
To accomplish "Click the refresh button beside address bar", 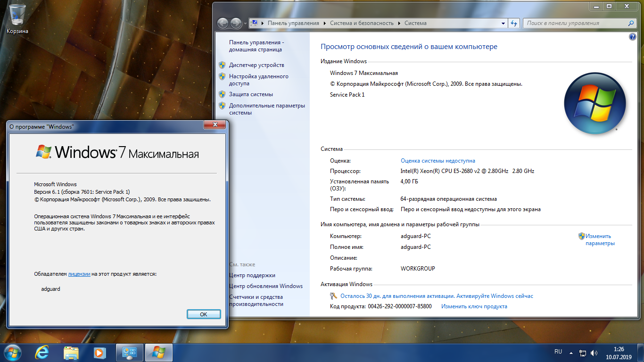I will [x=514, y=23].
